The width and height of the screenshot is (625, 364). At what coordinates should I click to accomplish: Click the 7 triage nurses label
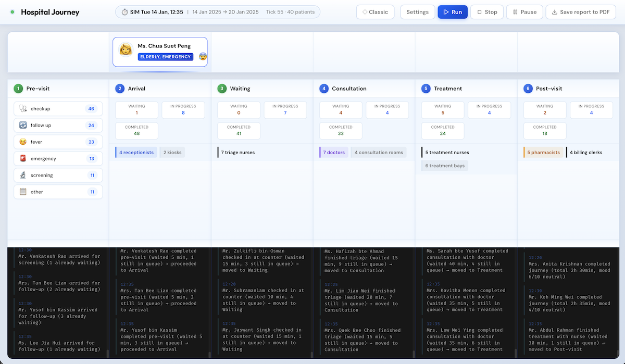237,153
